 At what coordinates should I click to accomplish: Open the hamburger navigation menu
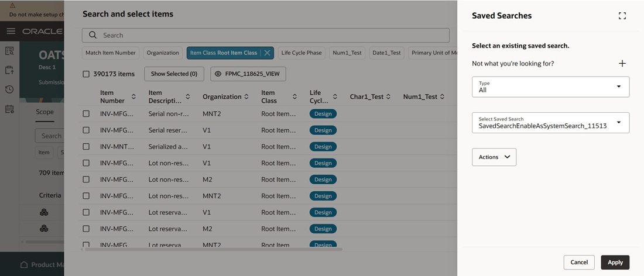(11, 31)
